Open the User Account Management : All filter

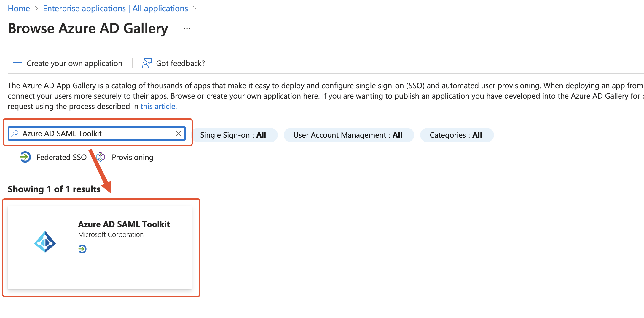[348, 135]
